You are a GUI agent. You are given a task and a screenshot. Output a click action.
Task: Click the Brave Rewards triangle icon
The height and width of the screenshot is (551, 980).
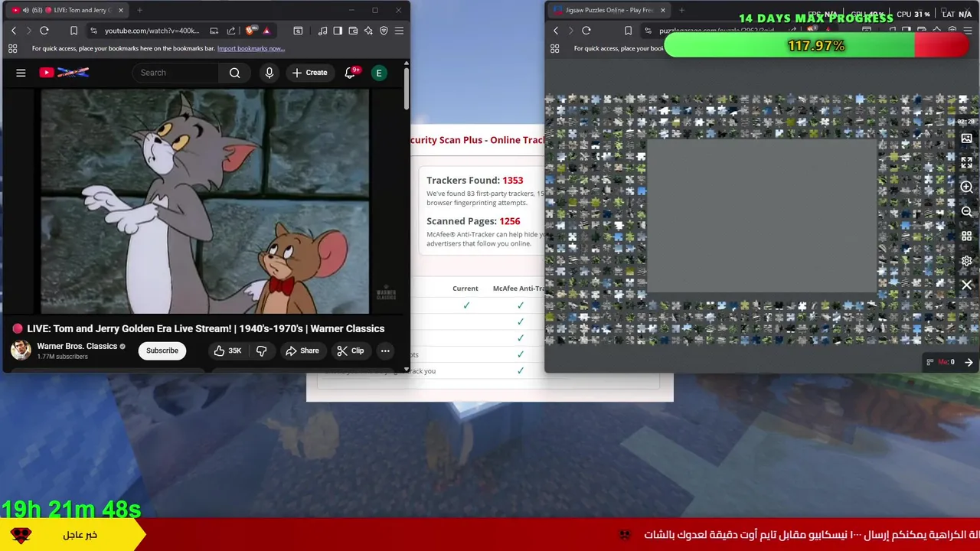pyautogui.click(x=266, y=31)
